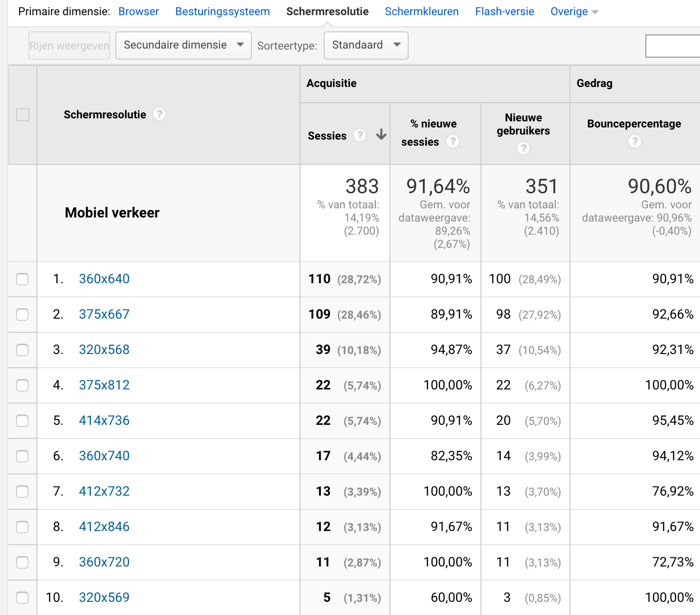Image resolution: width=700 pixels, height=615 pixels.
Task: Switch to Schermkleuren dimension
Action: (x=421, y=12)
